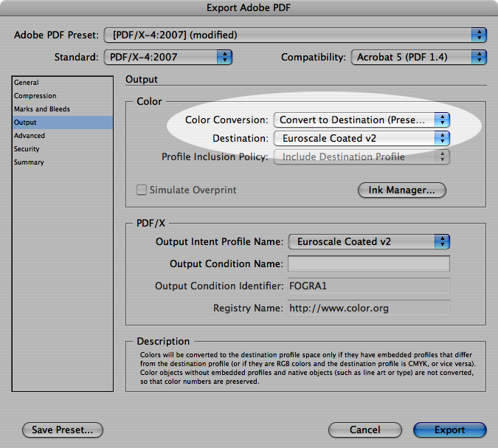The width and height of the screenshot is (498, 448).
Task: Select Output in the sidebar list
Action: (x=63, y=123)
